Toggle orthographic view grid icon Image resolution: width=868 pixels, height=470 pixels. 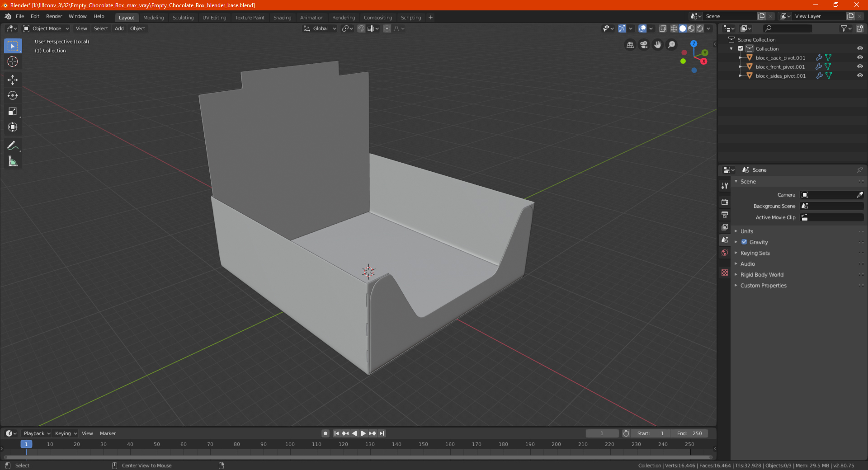pyautogui.click(x=630, y=45)
